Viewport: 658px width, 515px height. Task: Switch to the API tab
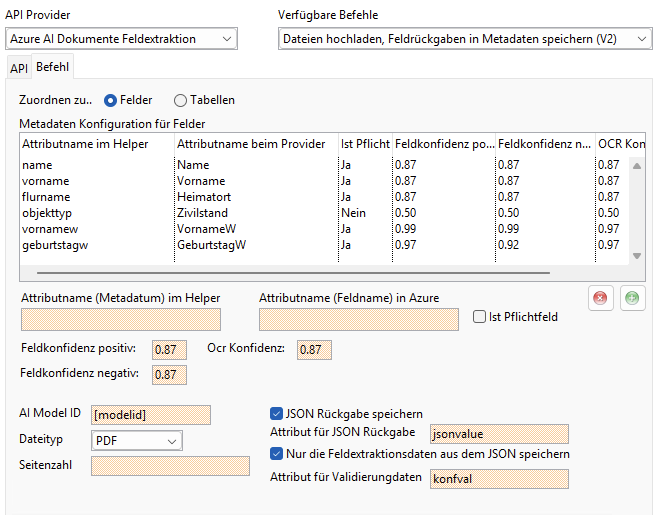[x=18, y=68]
